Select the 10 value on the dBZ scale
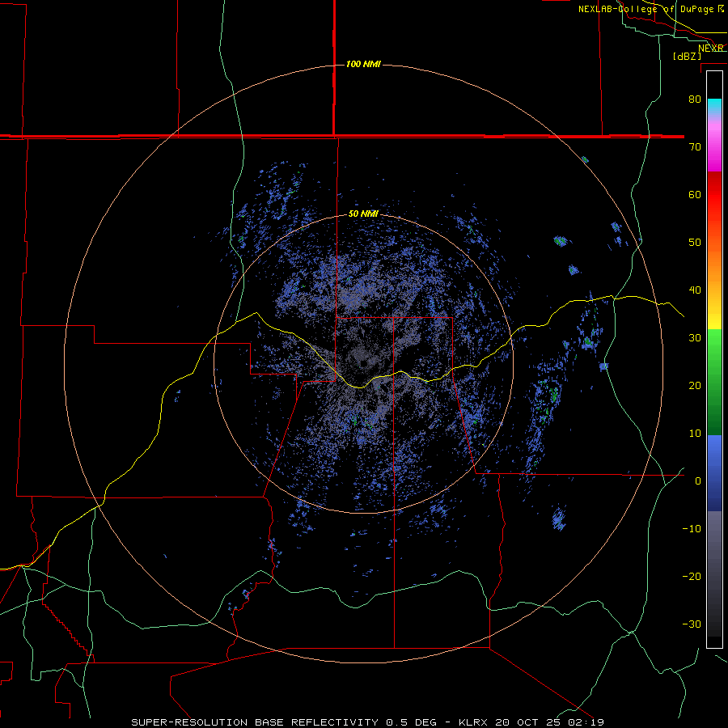Image resolution: width=728 pixels, height=728 pixels. [695, 434]
